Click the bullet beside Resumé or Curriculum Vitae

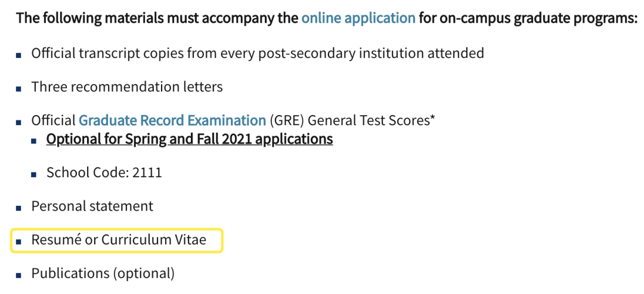(18, 242)
